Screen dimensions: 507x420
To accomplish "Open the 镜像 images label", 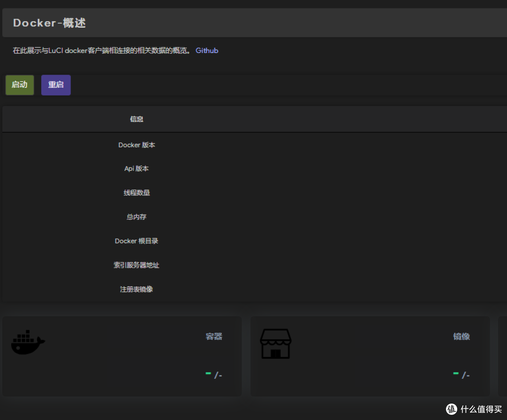I will click(x=461, y=336).
